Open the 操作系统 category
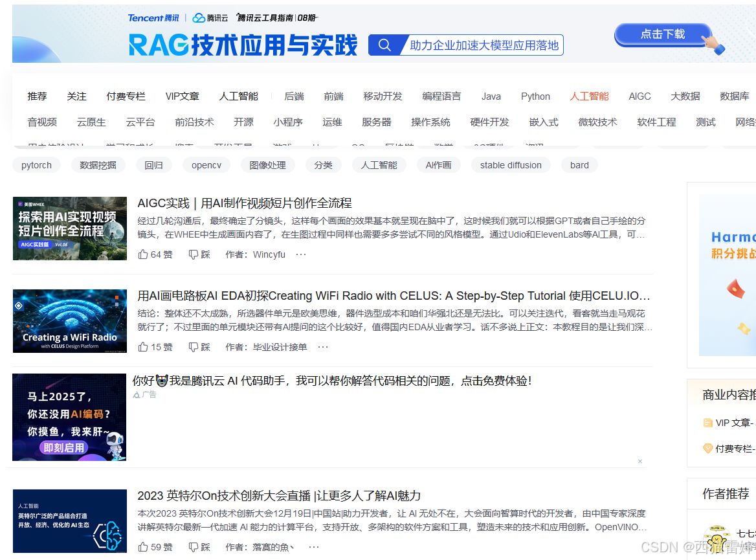The height and width of the screenshot is (560, 756). pos(430,122)
